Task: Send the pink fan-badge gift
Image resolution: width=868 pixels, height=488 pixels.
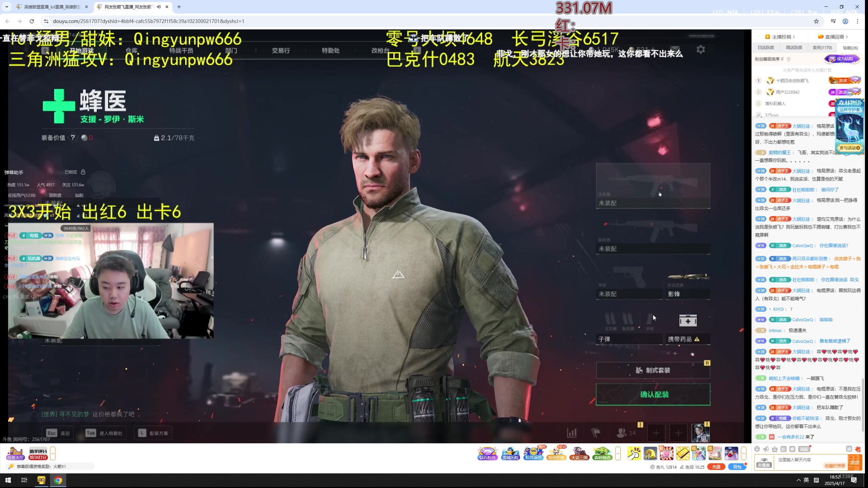Action: (666, 453)
